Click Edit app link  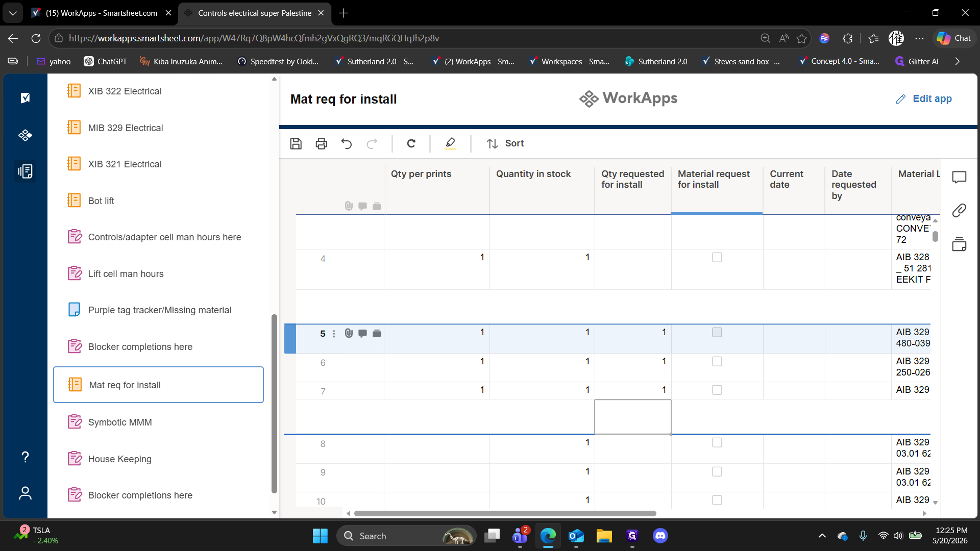pyautogui.click(x=924, y=99)
